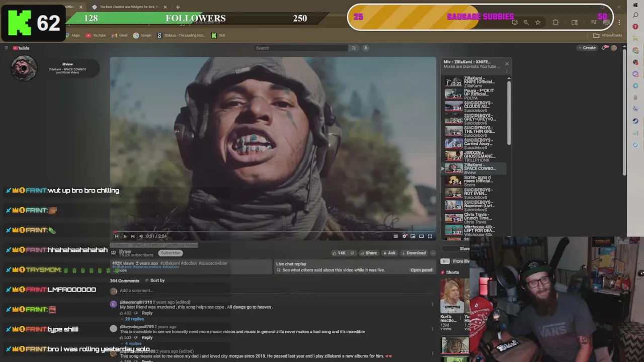
Task: Open the Kick bookmark
Action: [x=218, y=35]
